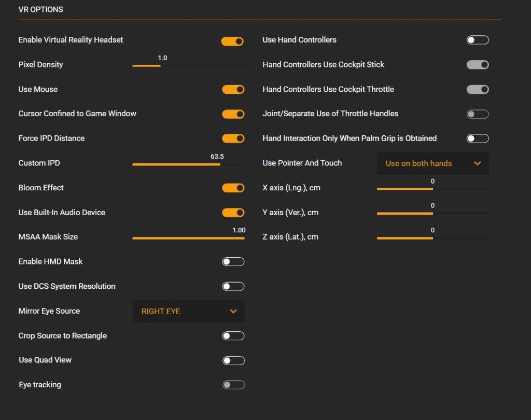The width and height of the screenshot is (531, 420).
Task: Click the Custom IPD slider
Action: point(188,164)
